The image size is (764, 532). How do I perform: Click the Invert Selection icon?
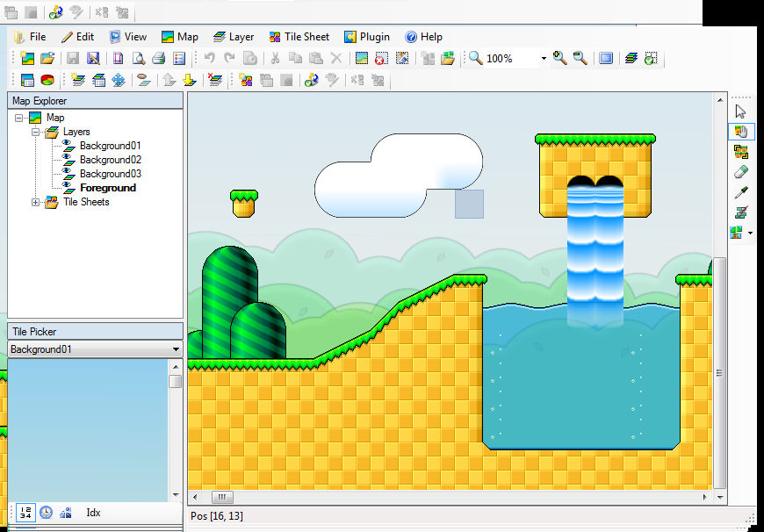pos(402,59)
